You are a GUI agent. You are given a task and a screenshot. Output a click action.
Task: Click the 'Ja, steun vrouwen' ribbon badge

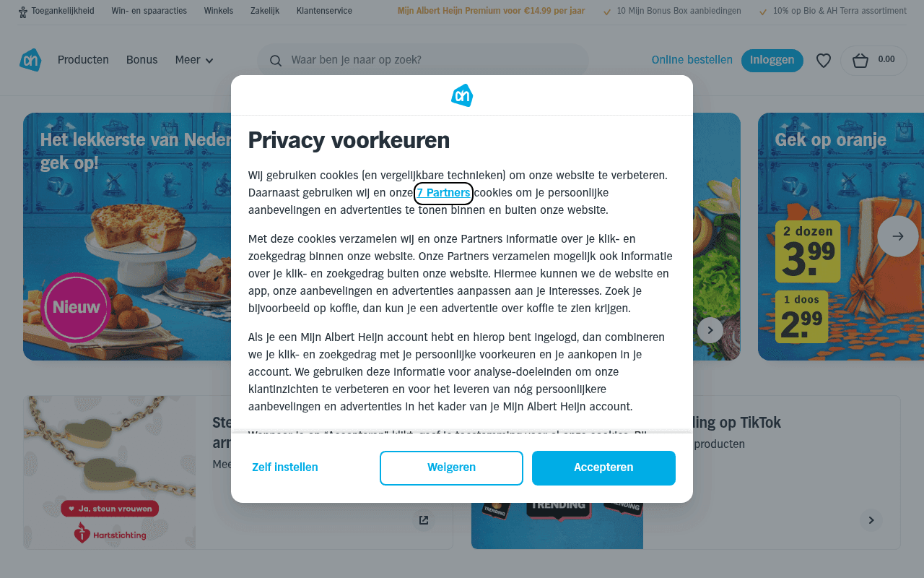click(x=109, y=508)
